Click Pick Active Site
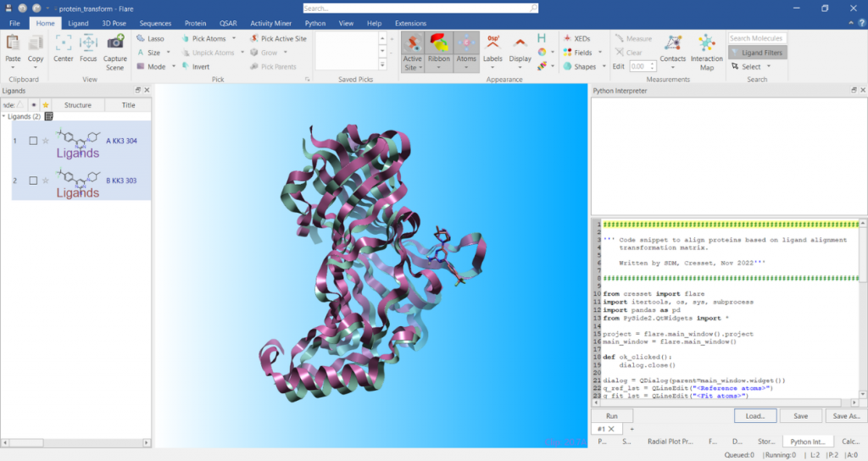Screen dimensions: 868x461 pyautogui.click(x=278, y=39)
